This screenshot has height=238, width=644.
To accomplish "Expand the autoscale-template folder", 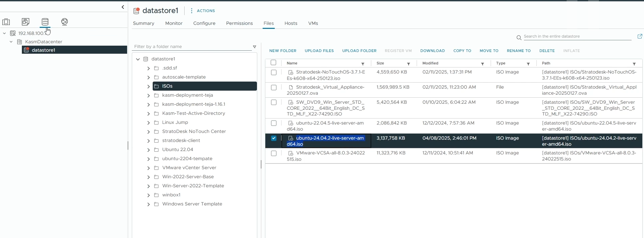I will [x=148, y=77].
